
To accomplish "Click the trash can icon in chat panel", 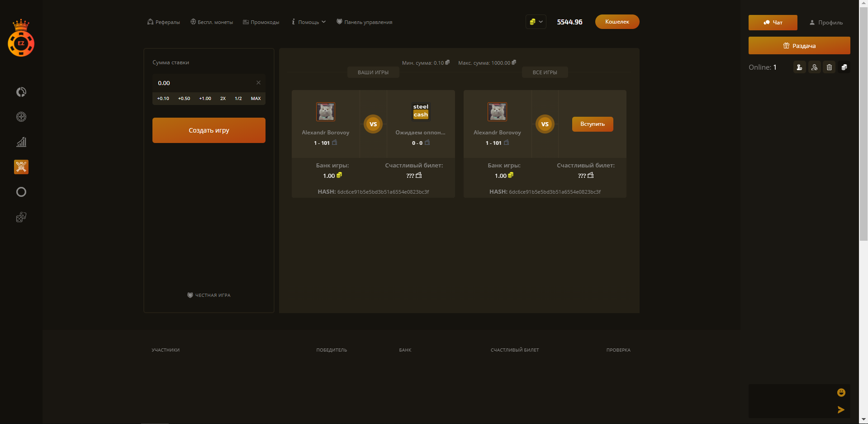I will (829, 67).
